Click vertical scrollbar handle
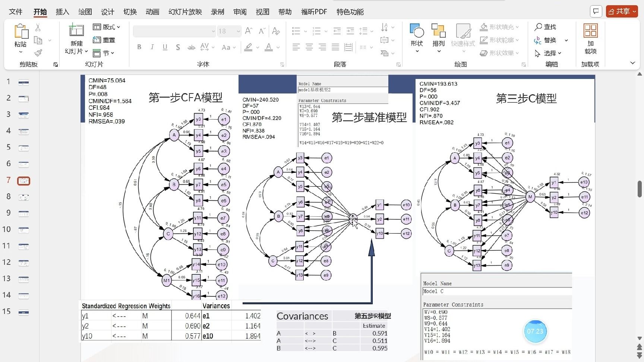Screen dimensions: 644x362 click(640, 189)
